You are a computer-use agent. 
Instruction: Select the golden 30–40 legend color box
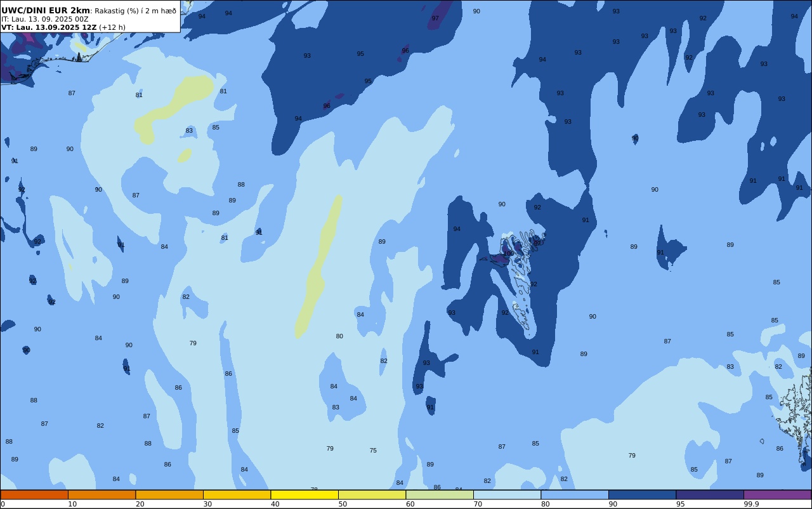tap(237, 494)
